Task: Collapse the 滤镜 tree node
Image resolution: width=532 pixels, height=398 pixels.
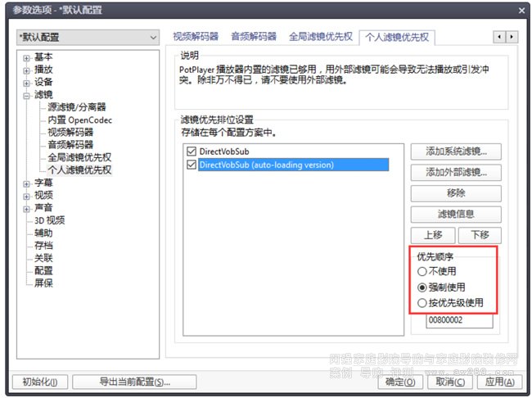Action: (x=26, y=95)
